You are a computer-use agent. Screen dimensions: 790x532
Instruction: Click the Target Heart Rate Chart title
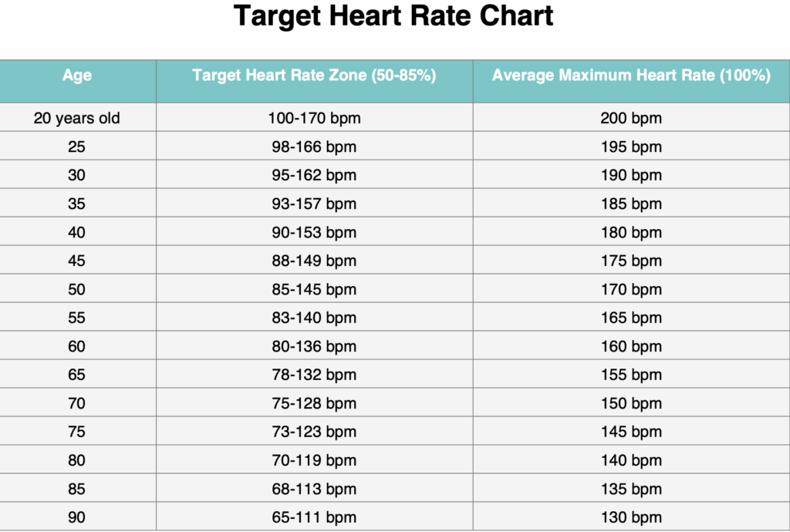393,16
